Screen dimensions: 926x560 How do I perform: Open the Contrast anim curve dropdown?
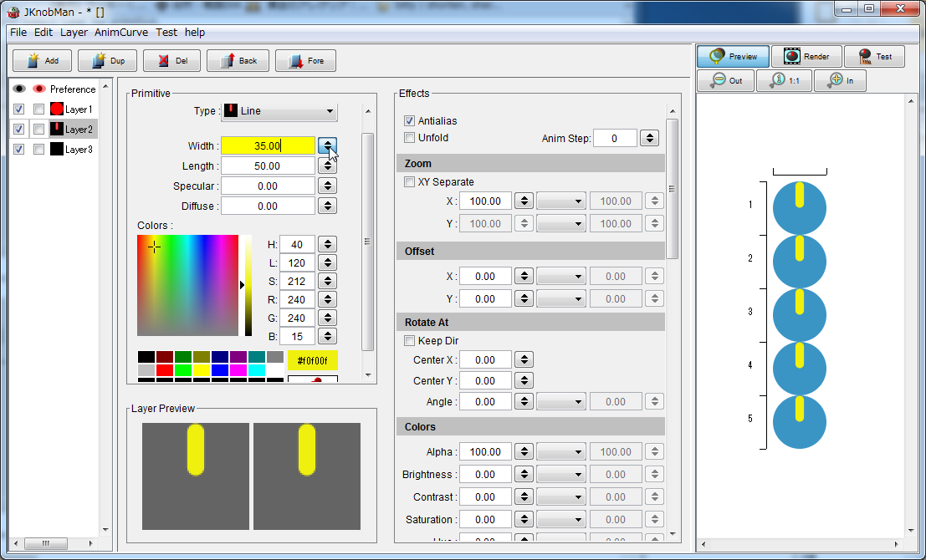(561, 496)
